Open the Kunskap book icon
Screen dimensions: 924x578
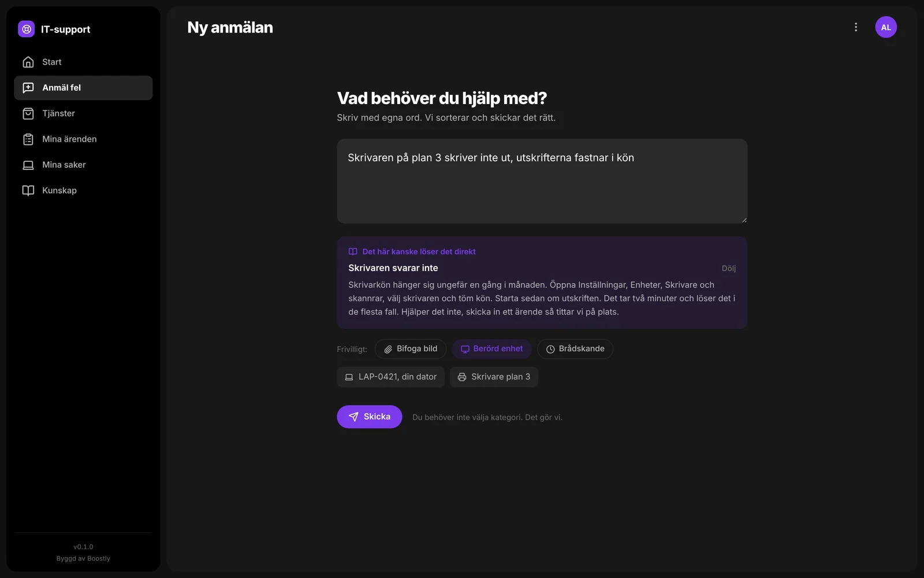(28, 190)
